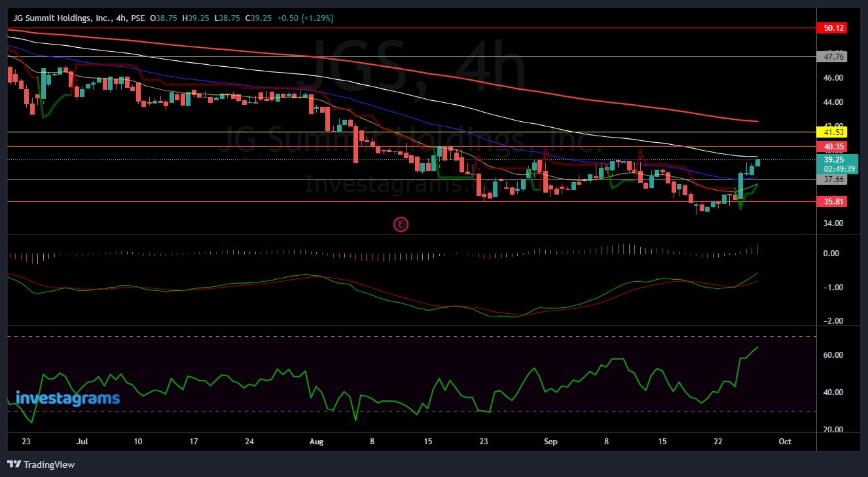Select 'Sep' on the time axis
868x477 pixels.
[550, 442]
